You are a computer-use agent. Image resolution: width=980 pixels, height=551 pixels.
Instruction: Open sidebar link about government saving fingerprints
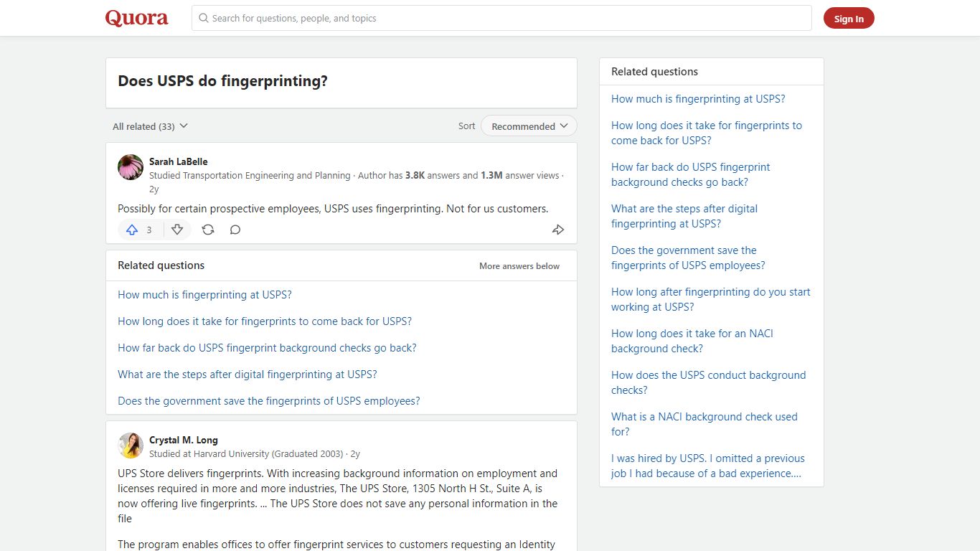pos(688,258)
